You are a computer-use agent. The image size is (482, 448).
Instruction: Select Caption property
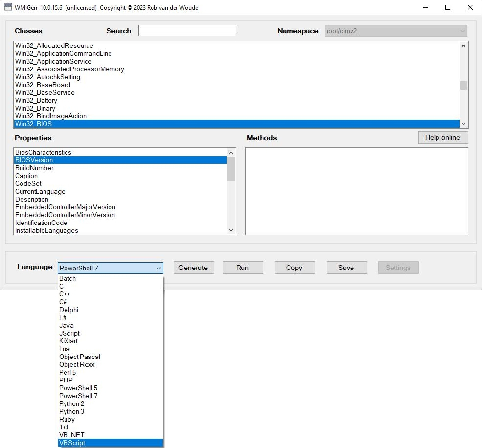tap(120, 176)
